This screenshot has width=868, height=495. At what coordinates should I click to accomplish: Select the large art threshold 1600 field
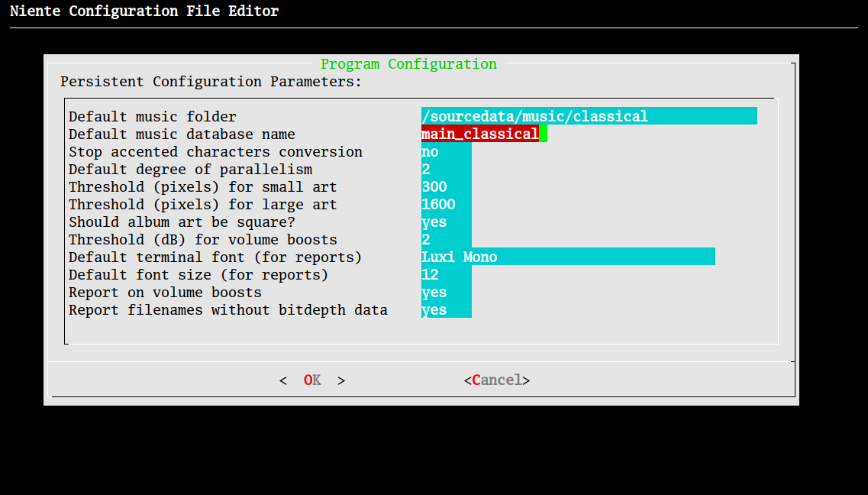tap(446, 205)
